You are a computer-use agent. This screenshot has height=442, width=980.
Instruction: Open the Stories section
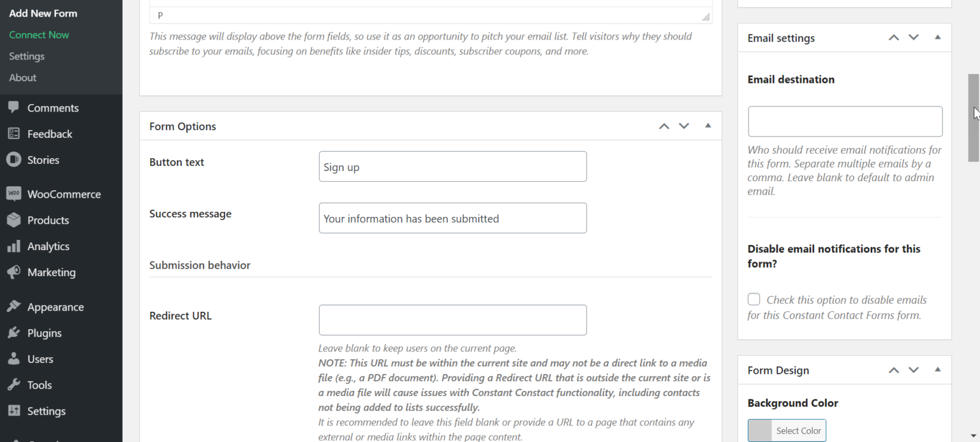tap(44, 159)
